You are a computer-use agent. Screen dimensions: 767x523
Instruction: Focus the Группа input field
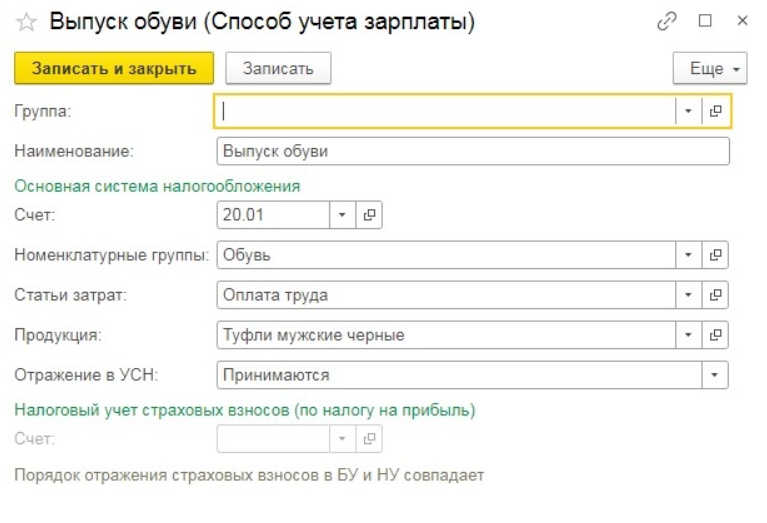click(445, 112)
